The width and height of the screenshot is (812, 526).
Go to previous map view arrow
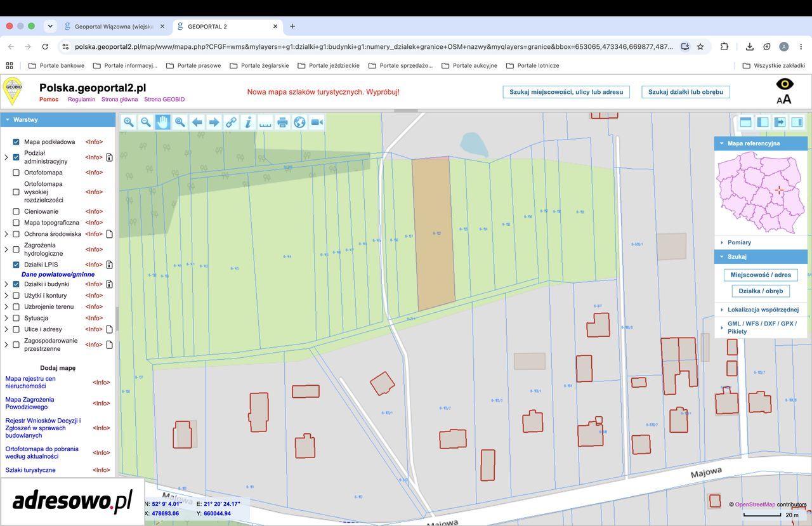click(x=197, y=122)
